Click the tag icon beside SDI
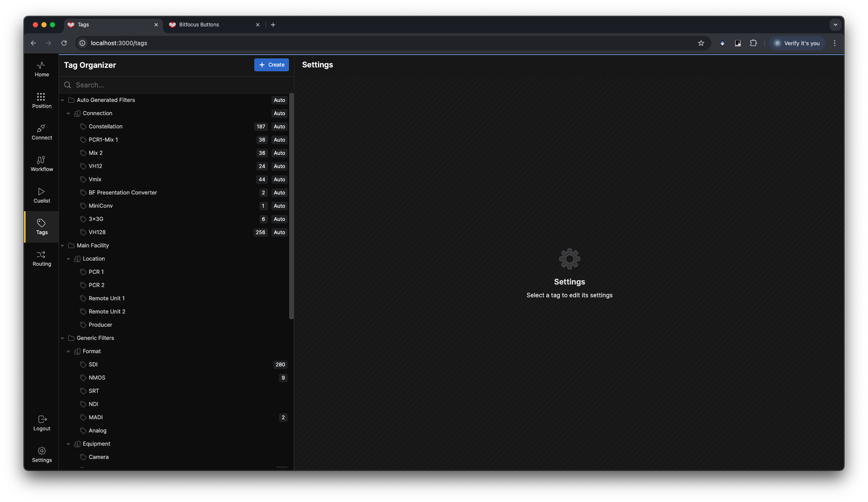 tap(83, 365)
